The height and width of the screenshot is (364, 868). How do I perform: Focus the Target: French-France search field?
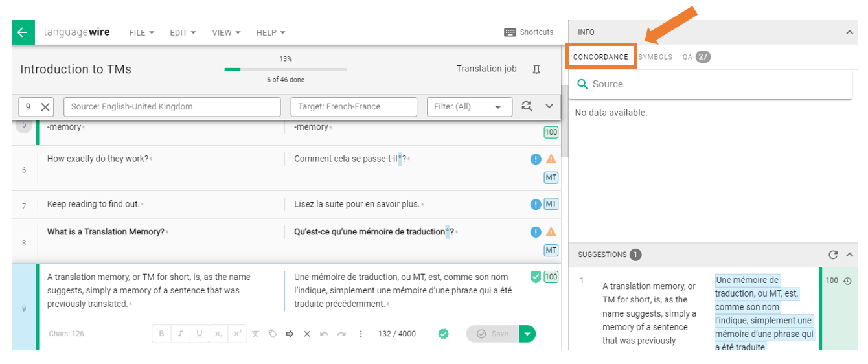[354, 107]
